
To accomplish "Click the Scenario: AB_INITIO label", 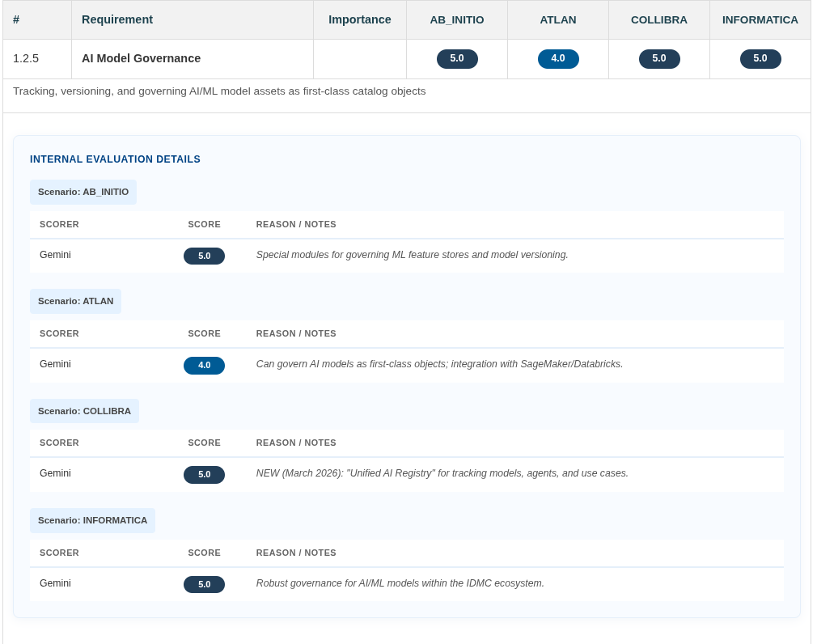I will [83, 192].
